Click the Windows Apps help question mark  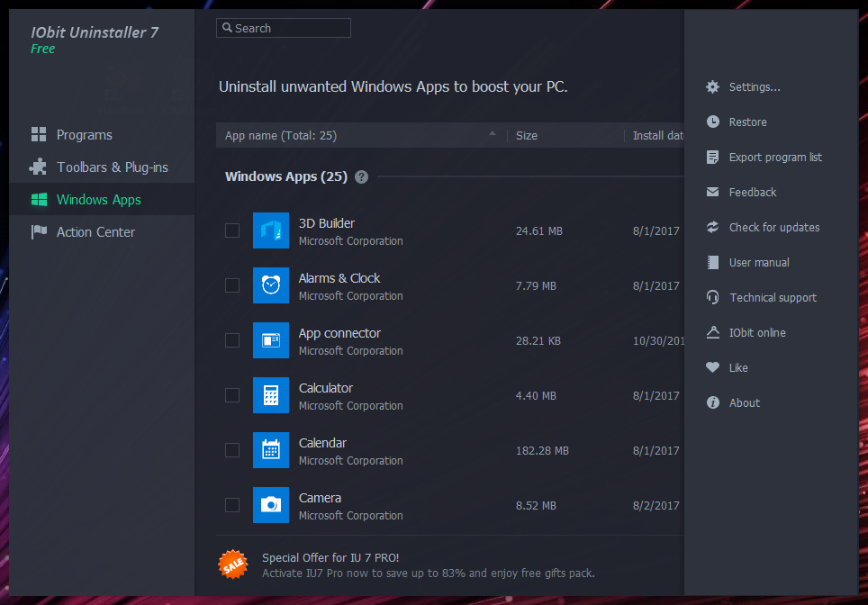(361, 176)
